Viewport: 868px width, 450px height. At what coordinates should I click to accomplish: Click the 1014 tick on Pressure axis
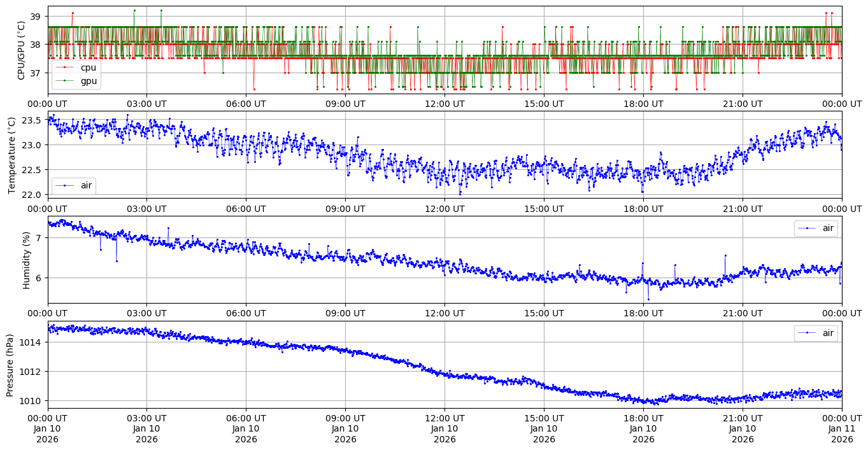(x=30, y=342)
